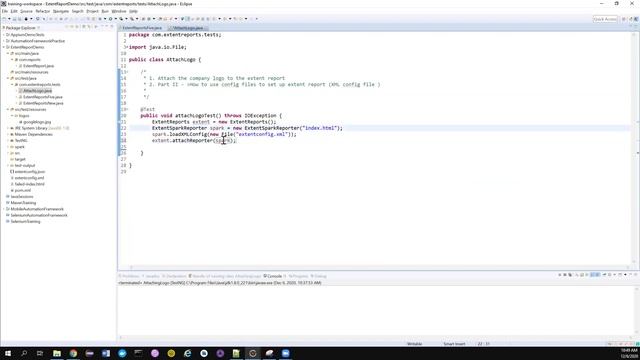
Task: Open the Javadoc tab
Action: pyautogui.click(x=151, y=276)
